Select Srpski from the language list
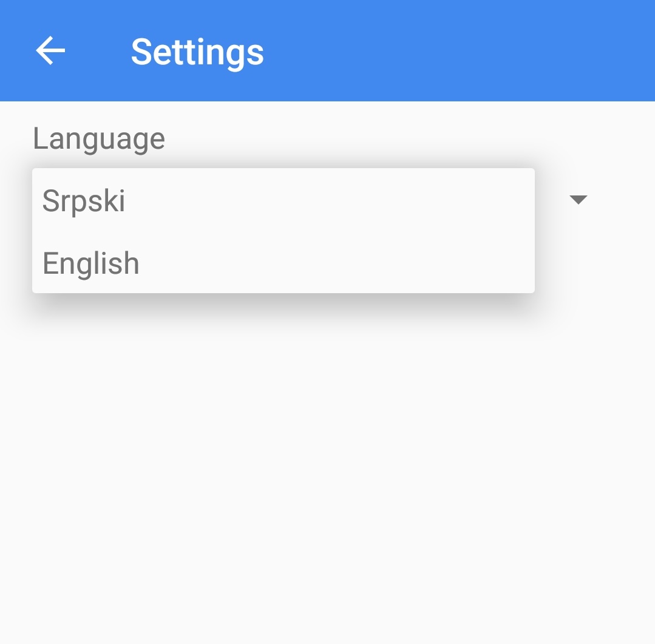655x644 pixels. [84, 201]
